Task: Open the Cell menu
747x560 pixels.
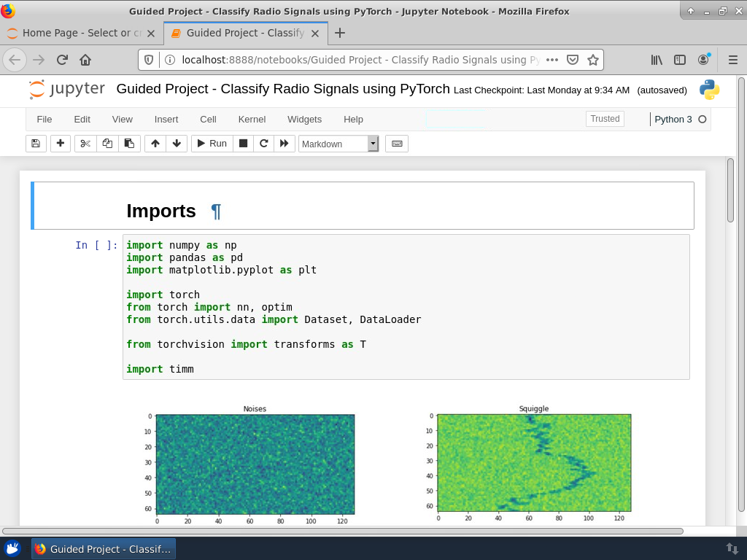Action: [x=208, y=119]
